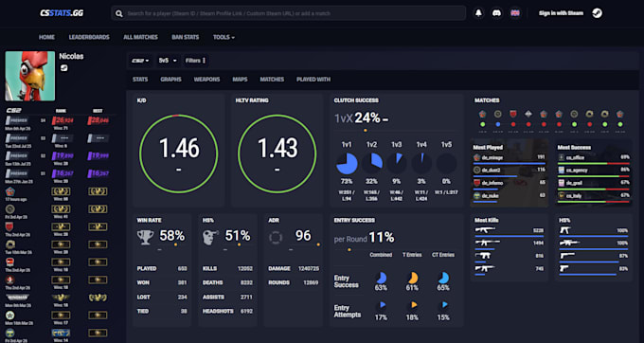Open the Steam profile icon under Nicolas
Image resolution: width=644 pixels, height=343 pixels.
[x=63, y=68]
